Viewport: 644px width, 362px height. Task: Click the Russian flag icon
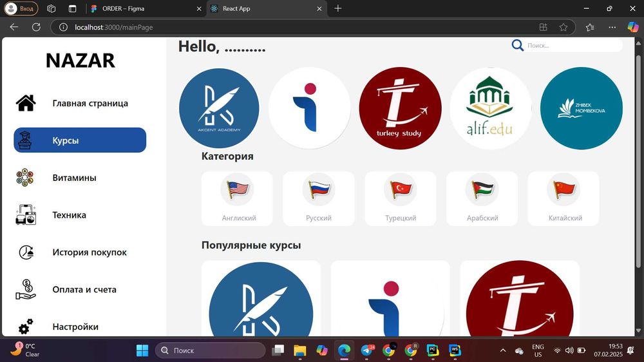319,189
